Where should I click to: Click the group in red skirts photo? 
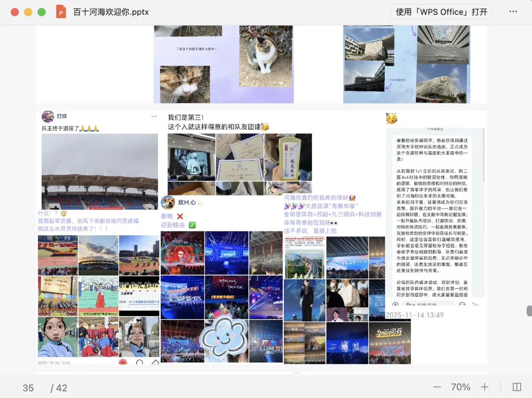[99, 336]
